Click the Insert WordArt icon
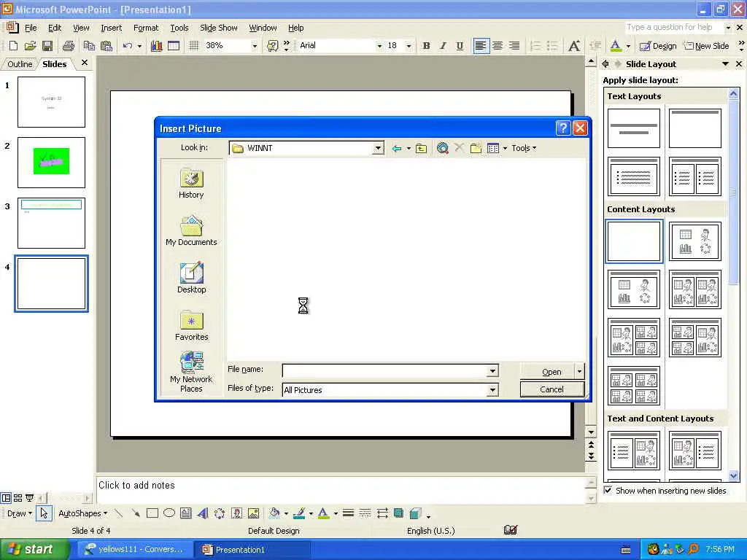 tap(203, 513)
